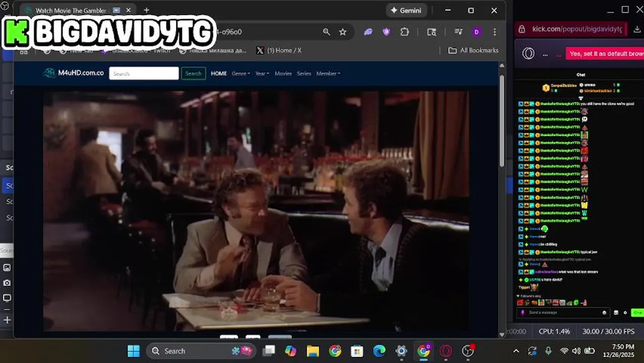
Task: Open Task View on the taskbar
Action: click(269, 351)
